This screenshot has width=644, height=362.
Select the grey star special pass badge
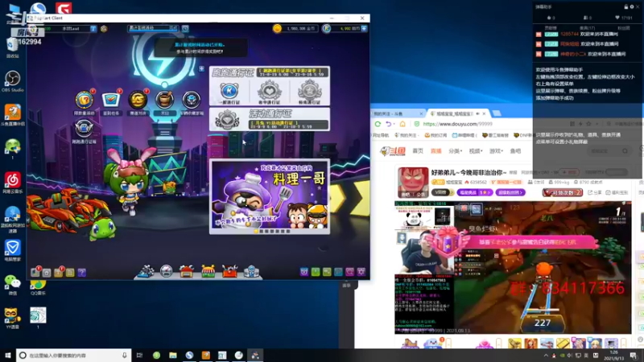310,91
